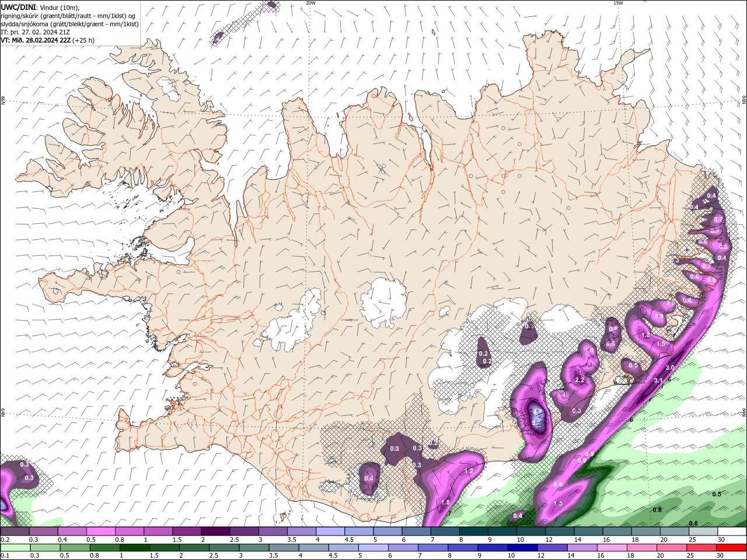Click lower rain scale bright red swatch after 30
The image size is (747, 560).
point(731,548)
